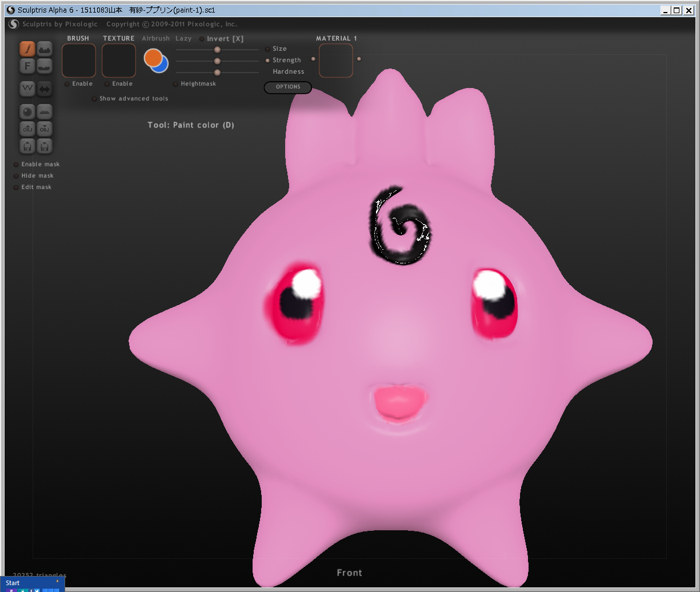Toggle the symmetry double-arrow icon

(x=45, y=89)
